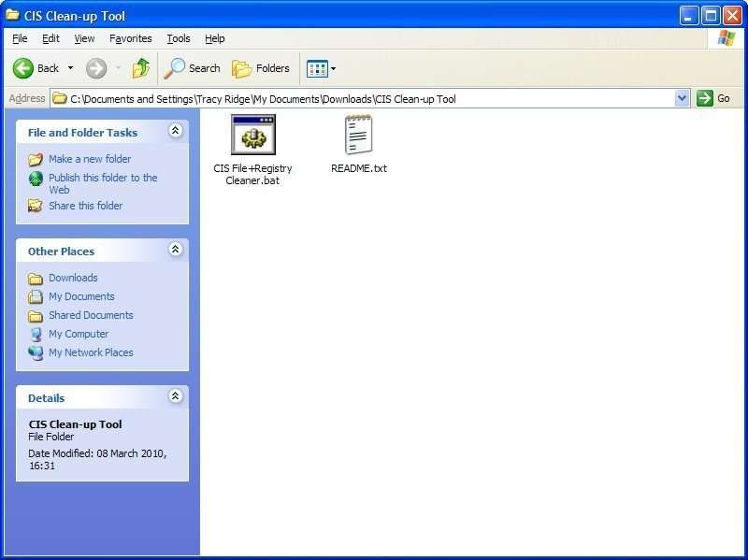Click Share this folder link
The image size is (748, 560).
85,206
